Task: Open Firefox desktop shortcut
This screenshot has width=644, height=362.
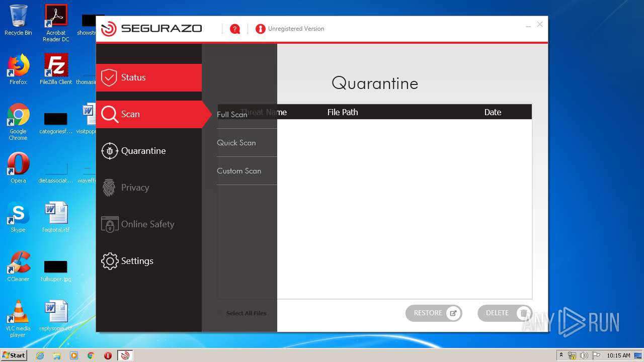Action: (18, 69)
